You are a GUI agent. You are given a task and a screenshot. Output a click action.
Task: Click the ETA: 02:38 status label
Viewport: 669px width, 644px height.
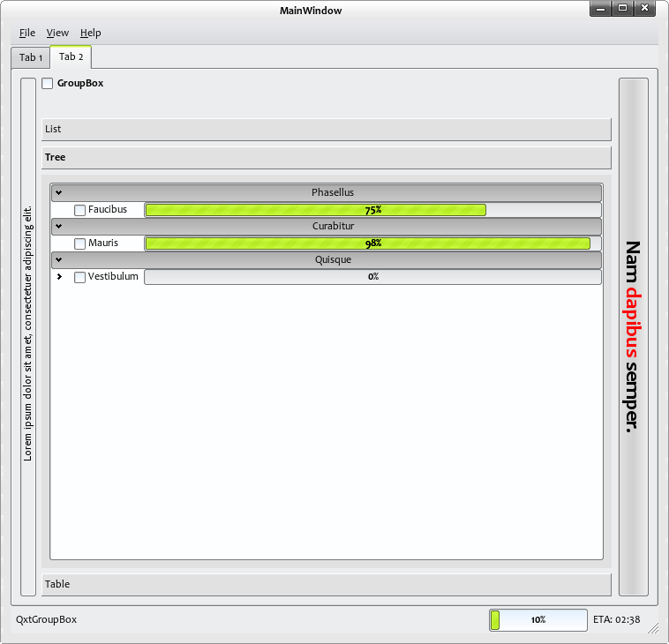pos(617,619)
